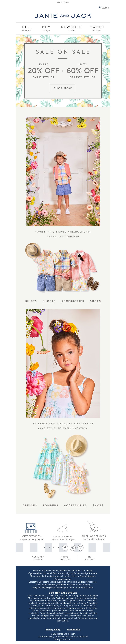The image size is (126, 644).
Task: Open the Girl 0-18yrs menu
Action: point(26,29)
